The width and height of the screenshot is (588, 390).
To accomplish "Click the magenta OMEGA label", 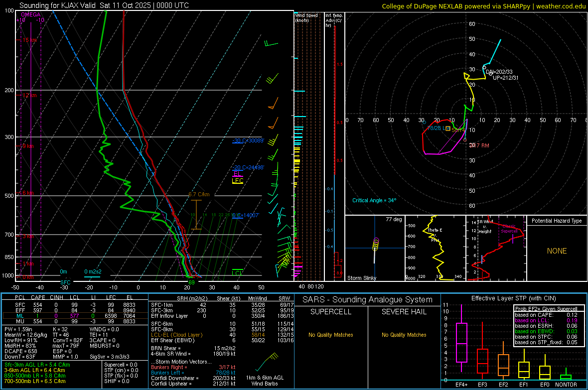I will (x=31, y=14).
